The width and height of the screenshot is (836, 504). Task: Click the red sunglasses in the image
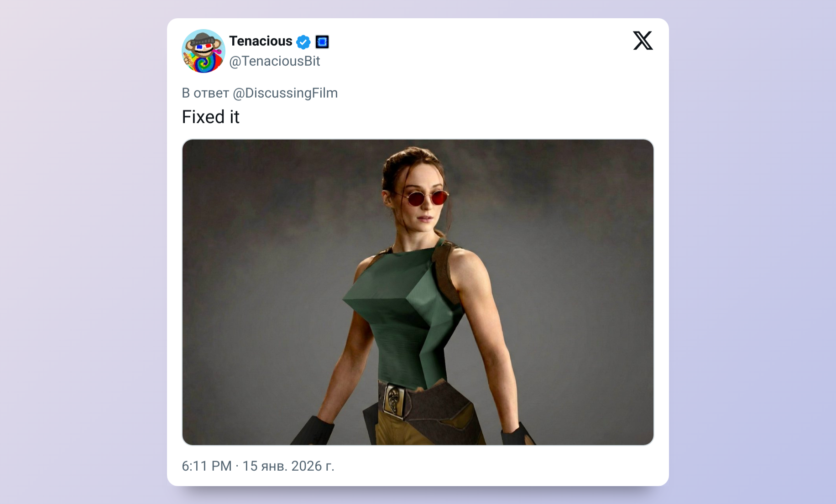427,198
